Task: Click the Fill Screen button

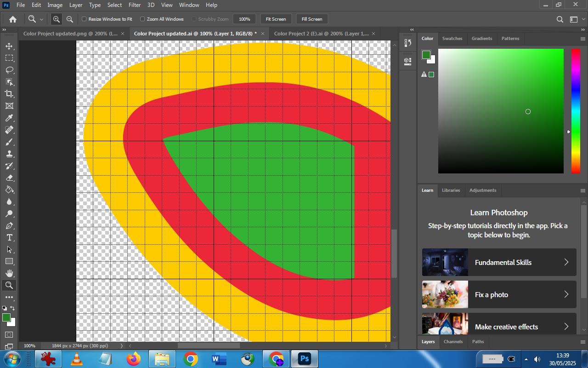Action: tap(312, 19)
